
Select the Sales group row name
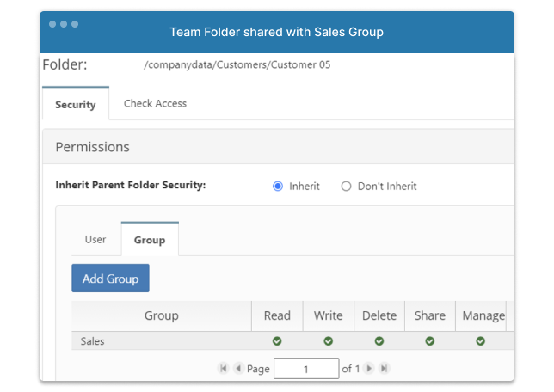(93, 341)
